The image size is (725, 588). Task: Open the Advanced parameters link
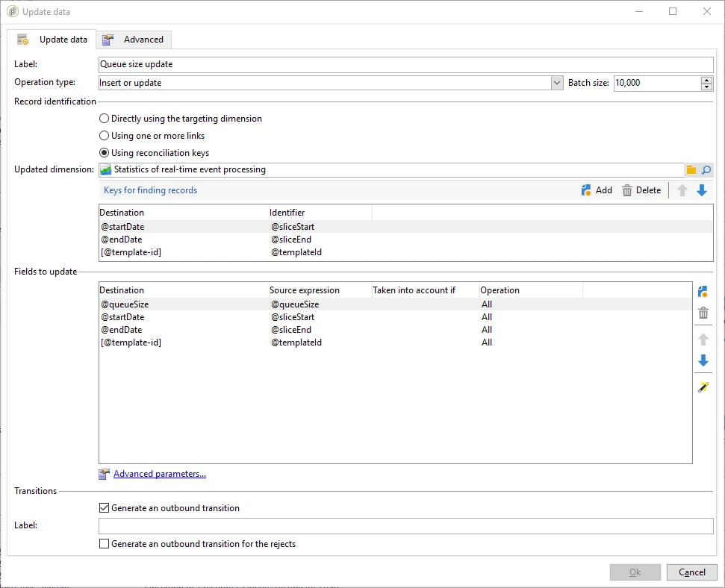click(x=160, y=474)
